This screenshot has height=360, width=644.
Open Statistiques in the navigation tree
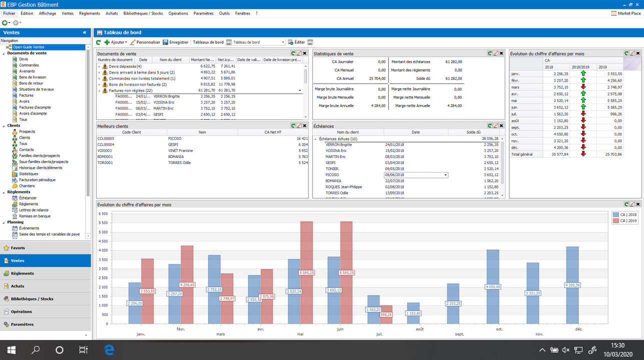(x=28, y=173)
